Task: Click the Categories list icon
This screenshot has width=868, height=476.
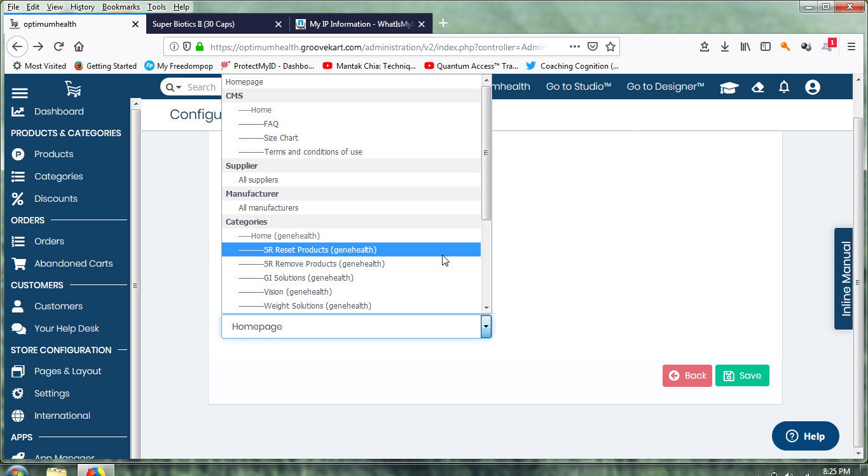Action: click(18, 176)
